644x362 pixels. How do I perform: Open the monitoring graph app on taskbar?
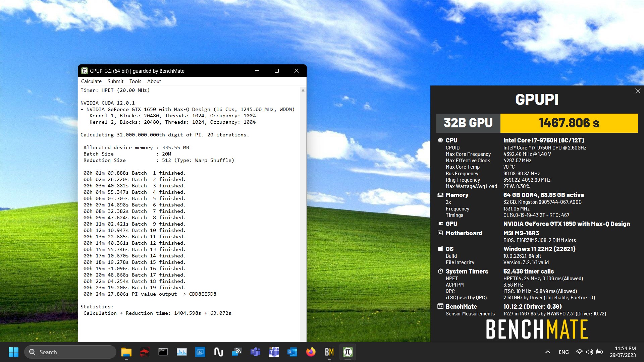click(x=181, y=352)
